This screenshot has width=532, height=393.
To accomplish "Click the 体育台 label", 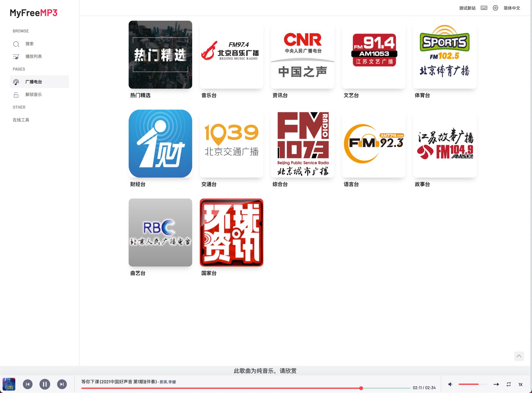I will coord(422,95).
